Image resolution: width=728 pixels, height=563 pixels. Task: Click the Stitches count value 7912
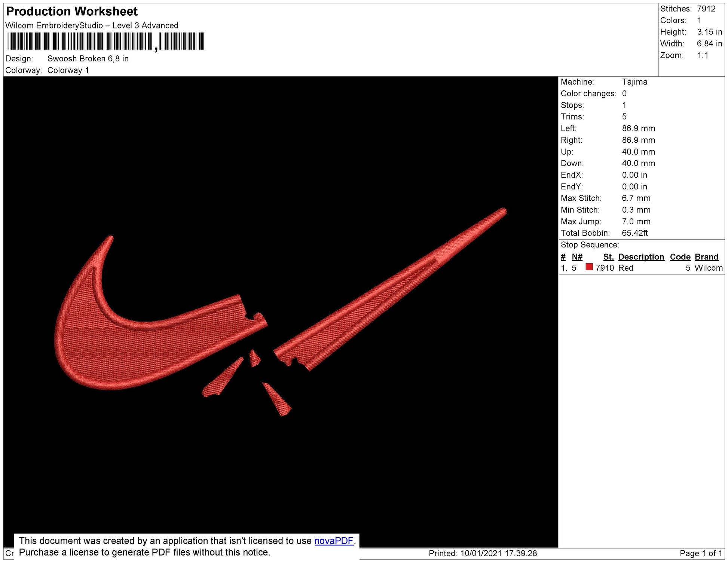coord(707,9)
